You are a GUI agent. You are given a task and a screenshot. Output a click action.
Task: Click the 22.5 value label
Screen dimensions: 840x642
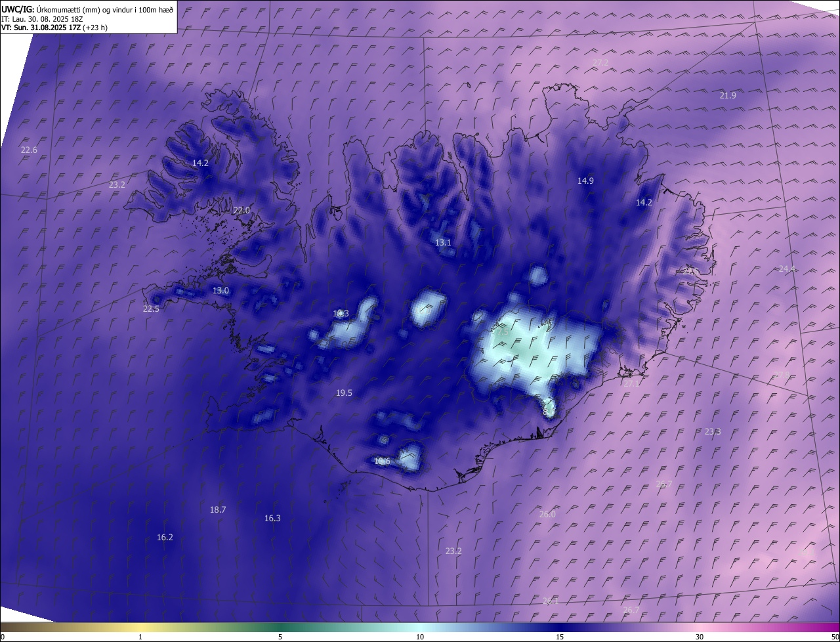click(x=151, y=309)
